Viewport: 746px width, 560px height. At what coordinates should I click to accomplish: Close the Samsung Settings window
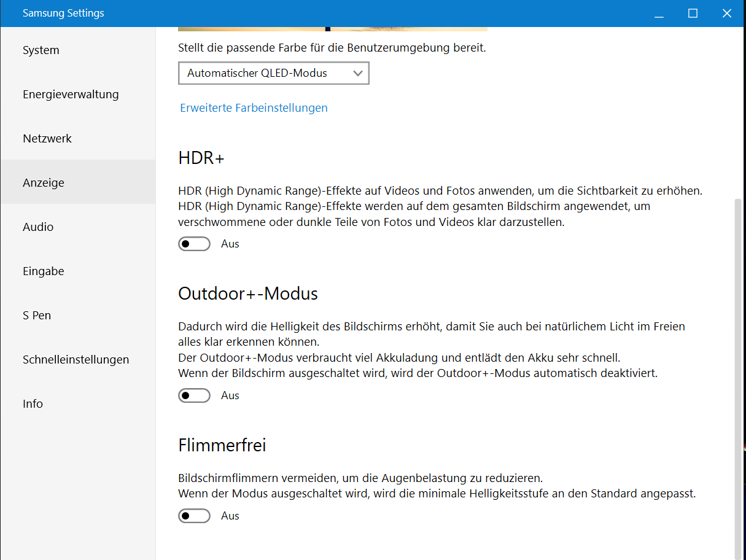pos(727,14)
